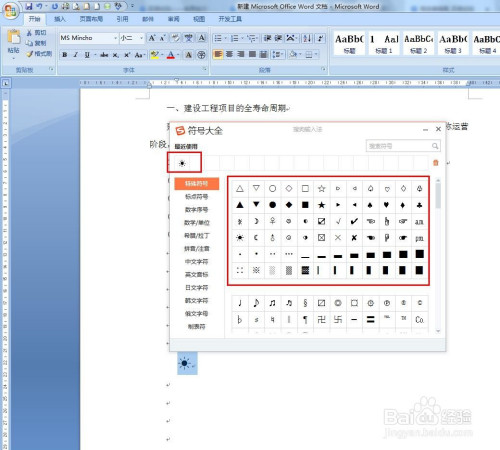Insert the solid heart symbol
This screenshot has width=500, height=450.
pyautogui.click(x=387, y=205)
